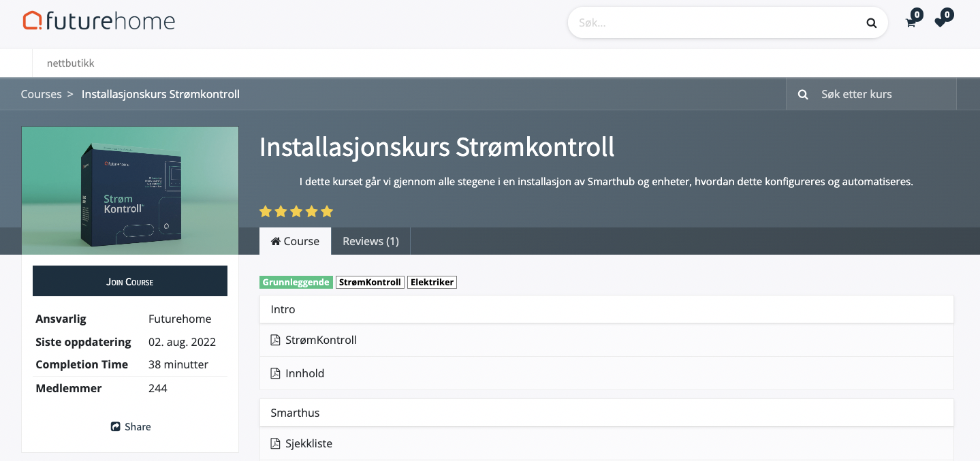The width and height of the screenshot is (980, 461).
Task: Click the PDF icon next to Sjekkliste
Action: pyautogui.click(x=275, y=443)
